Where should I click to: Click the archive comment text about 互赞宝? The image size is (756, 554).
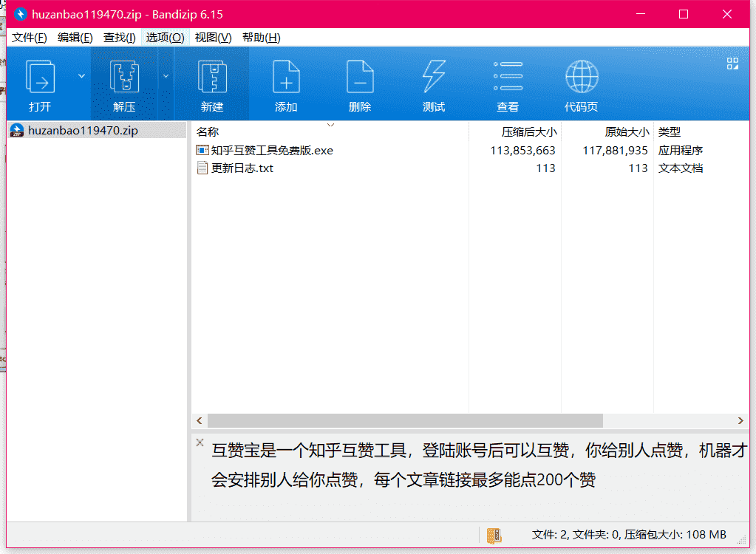pos(480,465)
